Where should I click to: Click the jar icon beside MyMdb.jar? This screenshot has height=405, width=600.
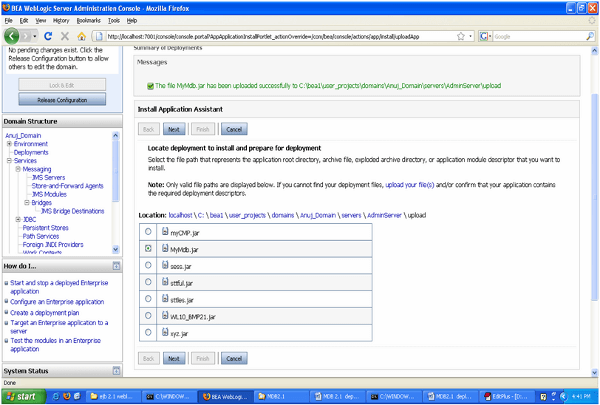coord(165,248)
